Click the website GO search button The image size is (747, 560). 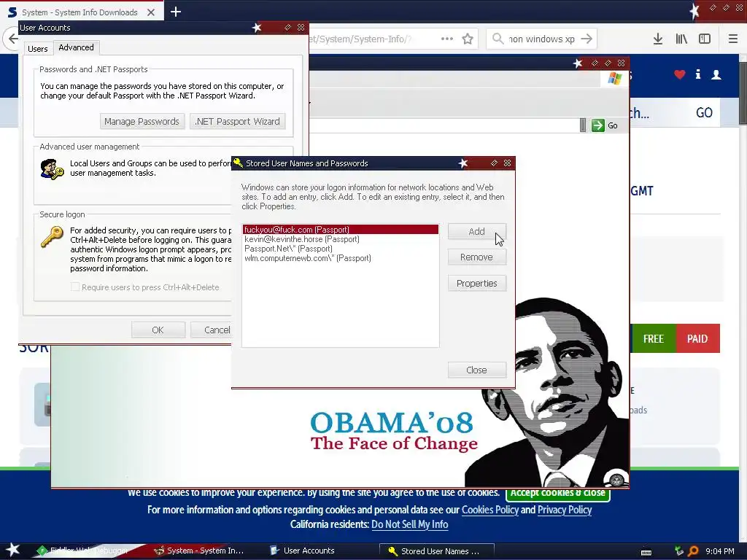704,113
